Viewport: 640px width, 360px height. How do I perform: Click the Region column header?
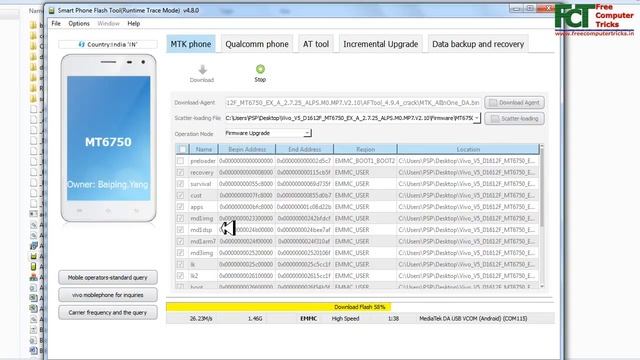point(365,149)
